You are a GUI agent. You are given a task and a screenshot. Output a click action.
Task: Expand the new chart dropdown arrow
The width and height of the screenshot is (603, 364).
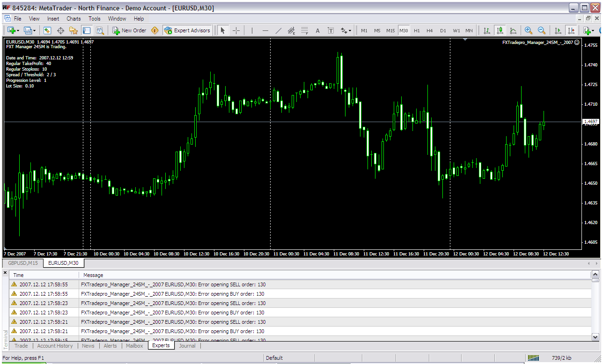pyautogui.click(x=18, y=31)
